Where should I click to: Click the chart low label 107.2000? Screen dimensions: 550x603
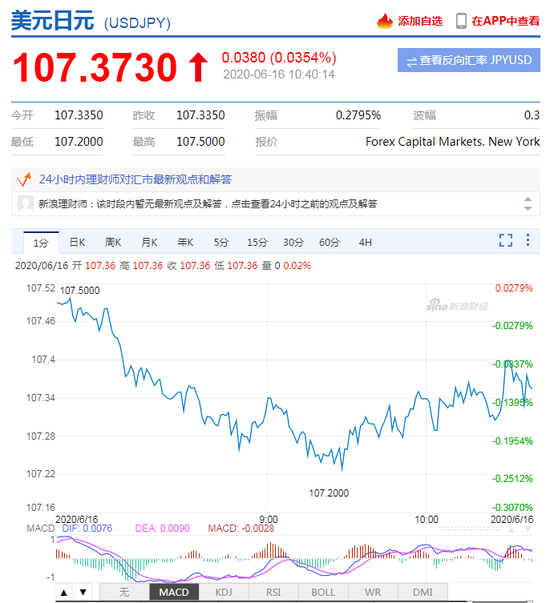point(329,493)
